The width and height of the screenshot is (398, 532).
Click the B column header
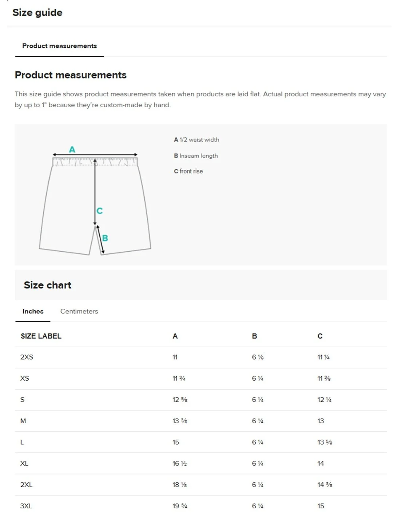[255, 336]
